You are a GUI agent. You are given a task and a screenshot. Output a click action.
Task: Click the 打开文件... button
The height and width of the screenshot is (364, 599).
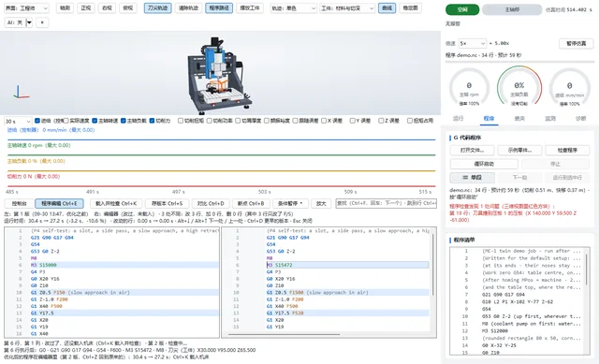point(472,150)
